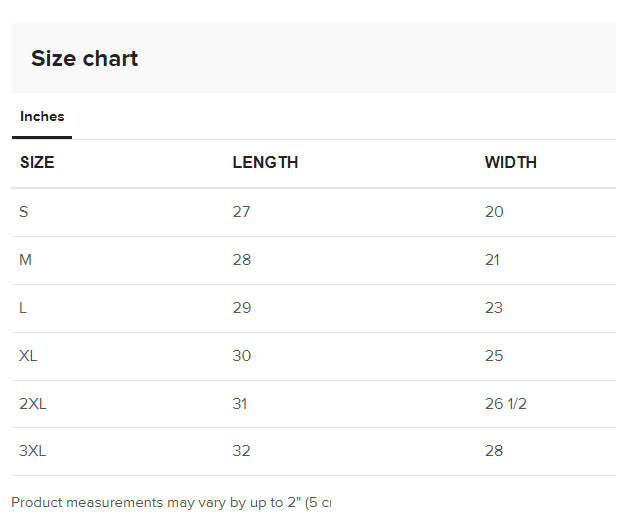Click width value 25 for size XL

pyautogui.click(x=494, y=356)
